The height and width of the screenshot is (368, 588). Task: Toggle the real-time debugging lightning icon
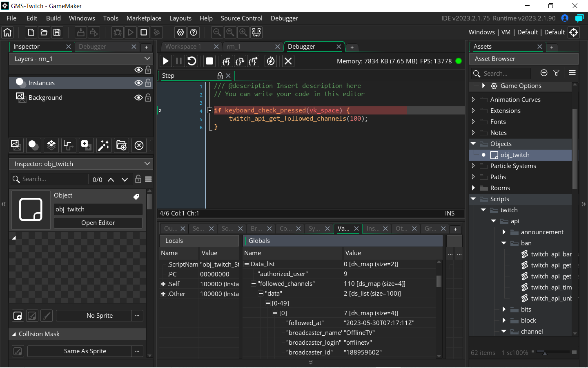point(270,61)
